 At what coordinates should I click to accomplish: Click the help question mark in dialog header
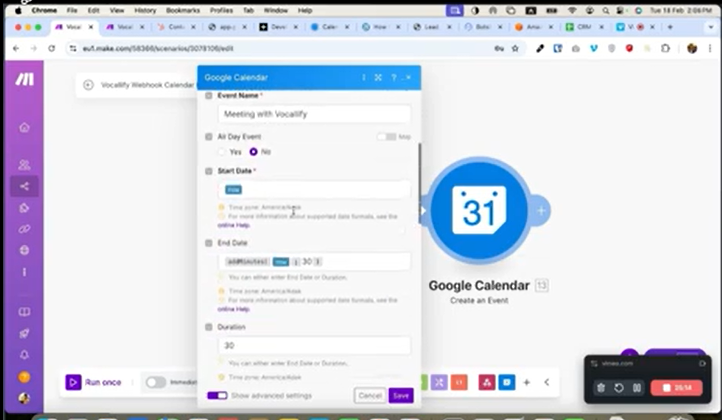pos(394,77)
